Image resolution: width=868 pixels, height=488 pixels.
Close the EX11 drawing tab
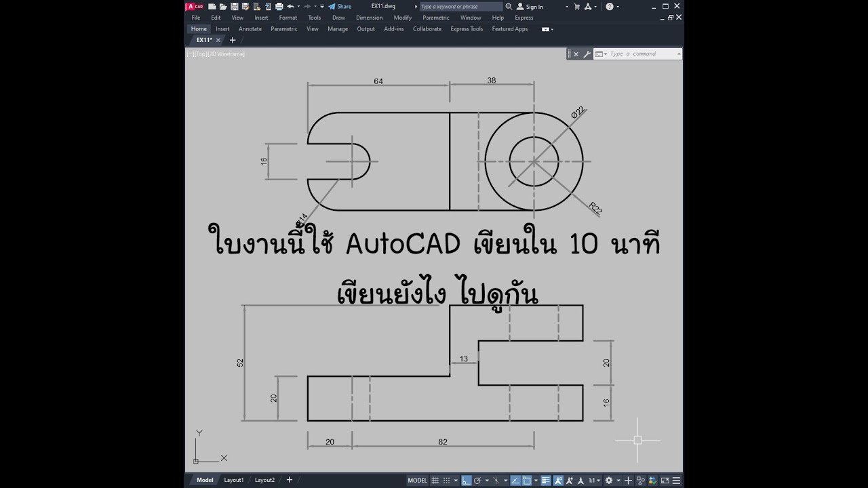tap(219, 40)
